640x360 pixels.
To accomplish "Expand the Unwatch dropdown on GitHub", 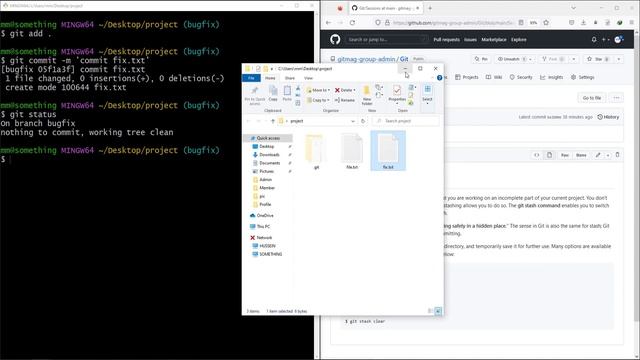I will [530, 59].
